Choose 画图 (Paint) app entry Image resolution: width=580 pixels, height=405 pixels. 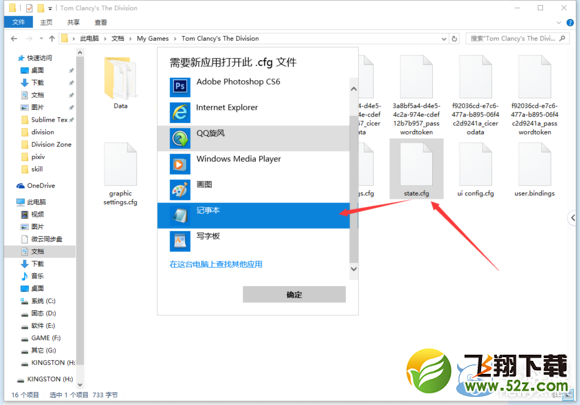(253, 189)
